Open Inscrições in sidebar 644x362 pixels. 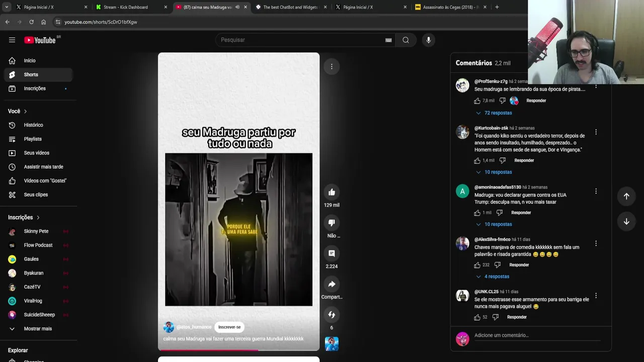(x=38, y=88)
